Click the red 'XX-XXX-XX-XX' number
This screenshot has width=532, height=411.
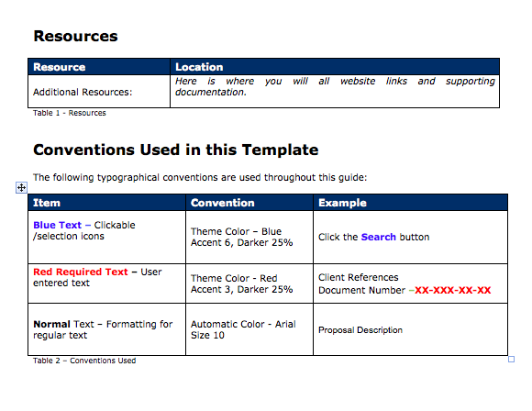click(x=453, y=290)
